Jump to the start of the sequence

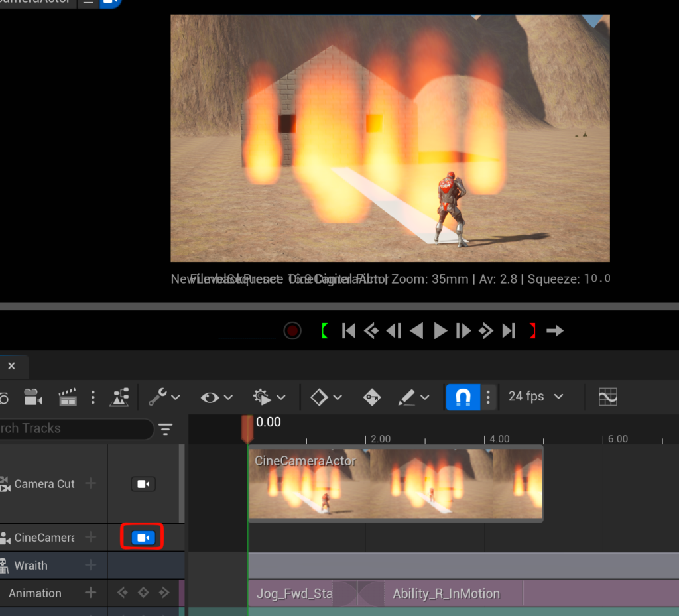349,330
